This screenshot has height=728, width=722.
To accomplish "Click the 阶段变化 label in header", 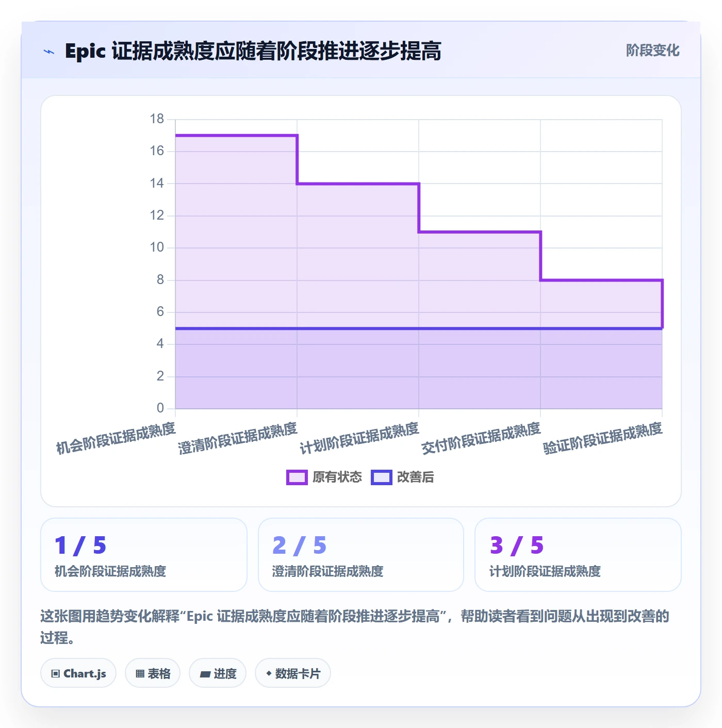I will [x=652, y=51].
